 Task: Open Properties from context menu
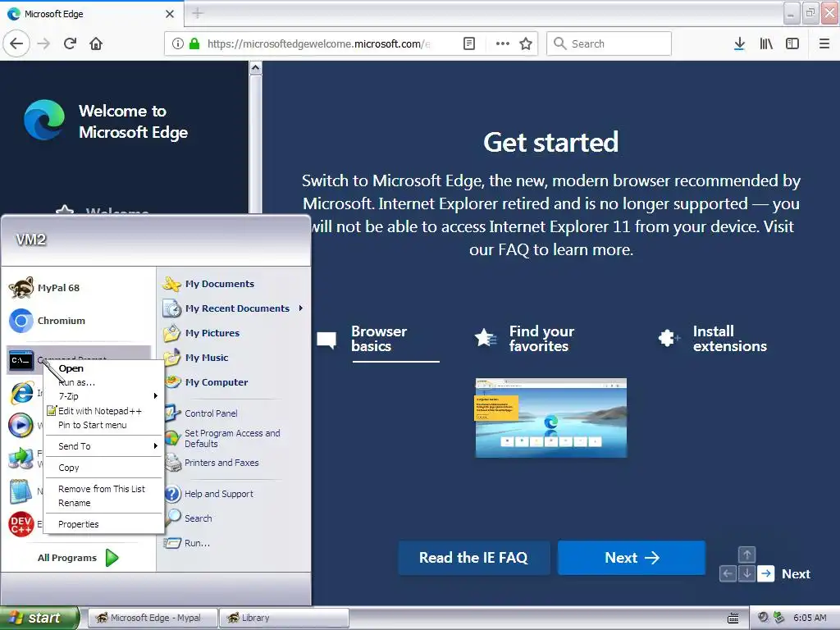point(103,524)
